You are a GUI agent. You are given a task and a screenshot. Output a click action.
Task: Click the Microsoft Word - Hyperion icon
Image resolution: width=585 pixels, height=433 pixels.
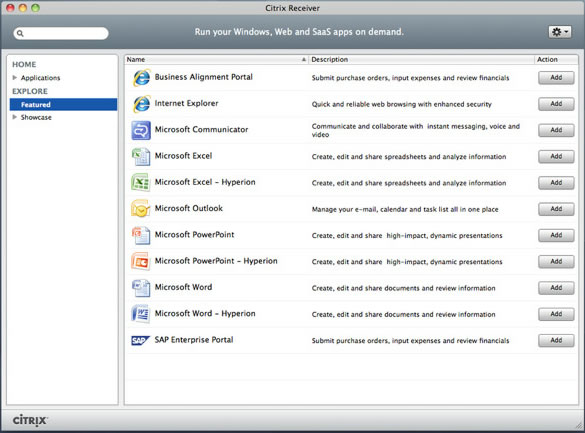(x=141, y=314)
